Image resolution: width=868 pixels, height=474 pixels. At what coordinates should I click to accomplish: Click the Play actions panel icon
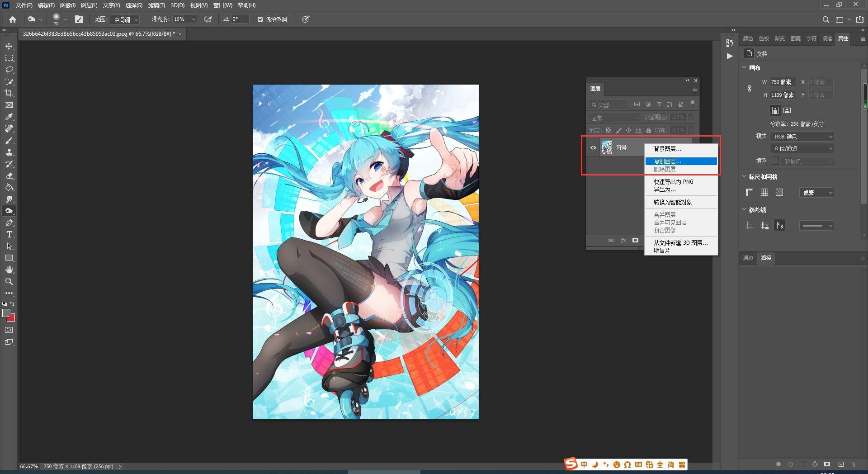coord(730,56)
